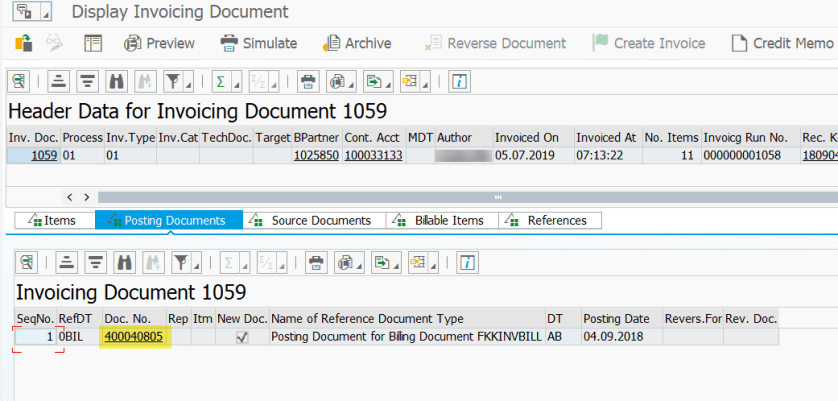Click Information icon in Posting Documents list toolbar
Viewport: 838px width, 401px height.
(x=467, y=262)
